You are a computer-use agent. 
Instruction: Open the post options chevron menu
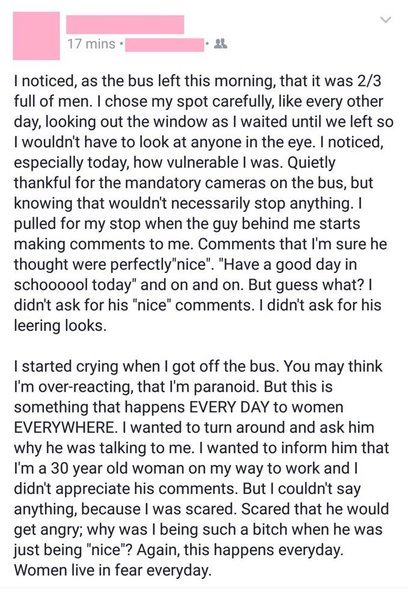click(387, 19)
